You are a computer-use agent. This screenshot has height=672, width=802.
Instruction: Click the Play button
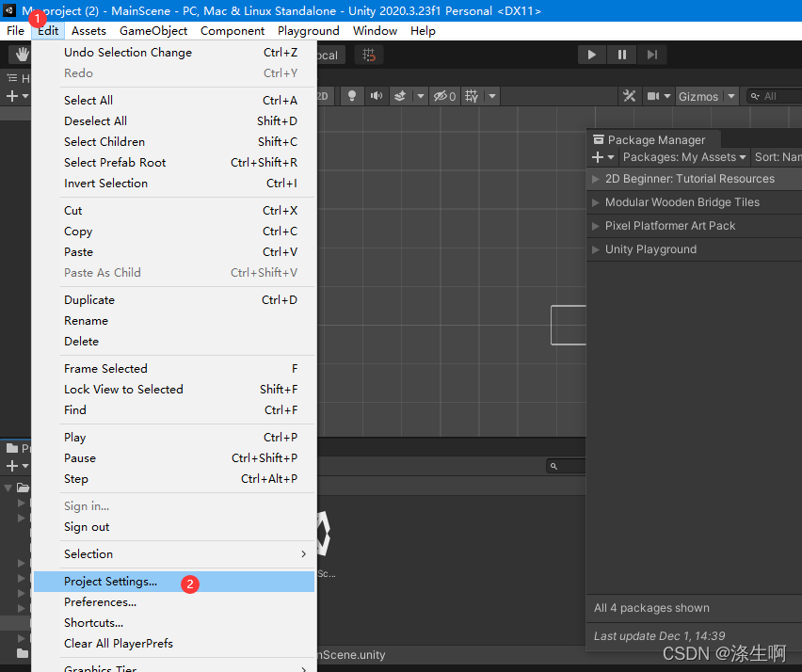(x=592, y=55)
